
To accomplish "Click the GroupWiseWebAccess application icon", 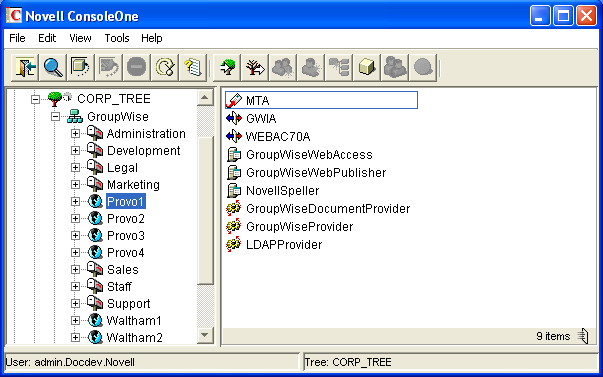I will point(234,154).
